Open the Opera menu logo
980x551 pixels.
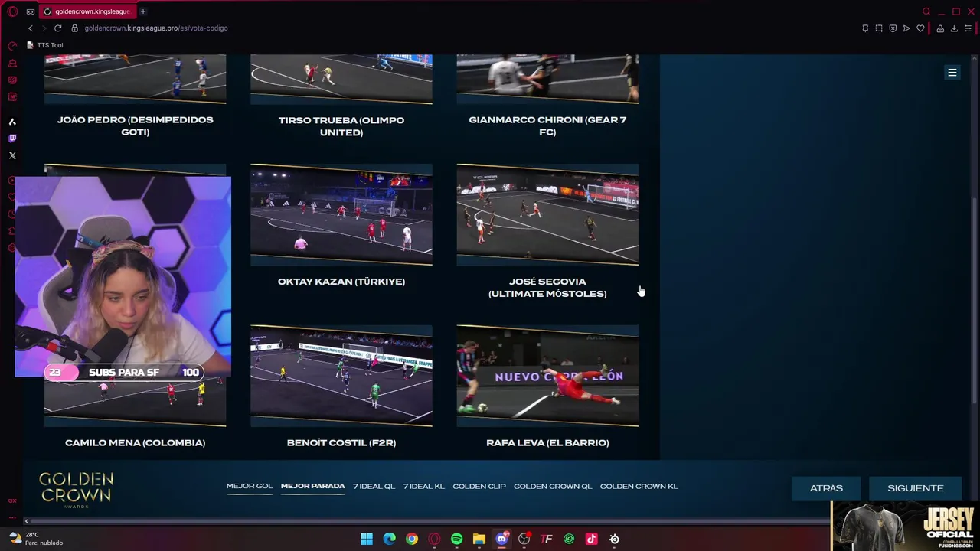tap(12, 11)
